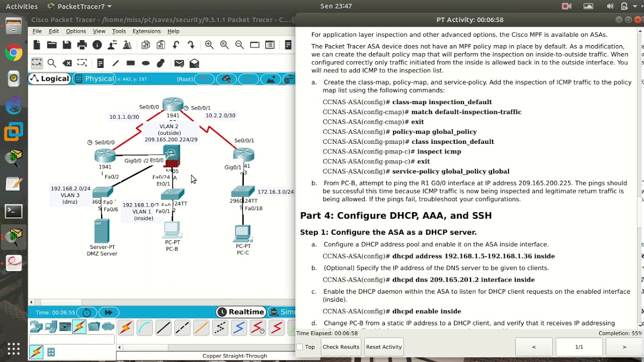Reset zoom on the workspace
644x362 pixels.
coord(224,45)
